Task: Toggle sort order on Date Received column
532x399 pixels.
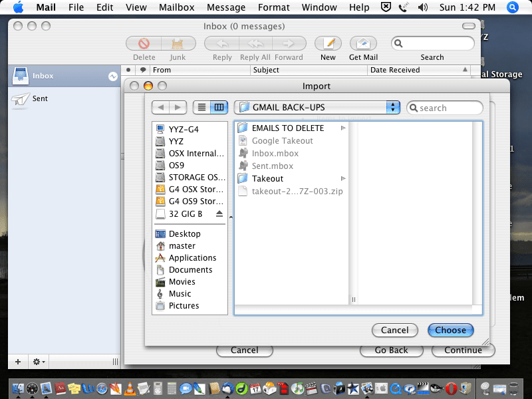Action: coord(419,70)
